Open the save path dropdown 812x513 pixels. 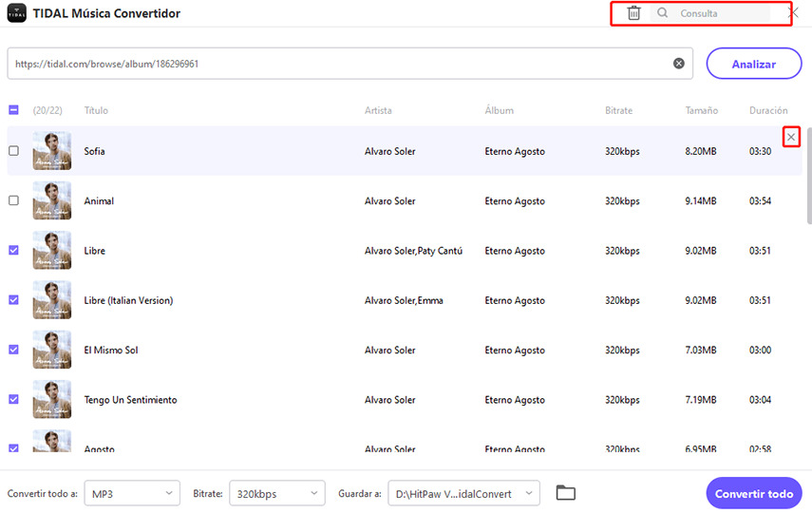click(464, 493)
